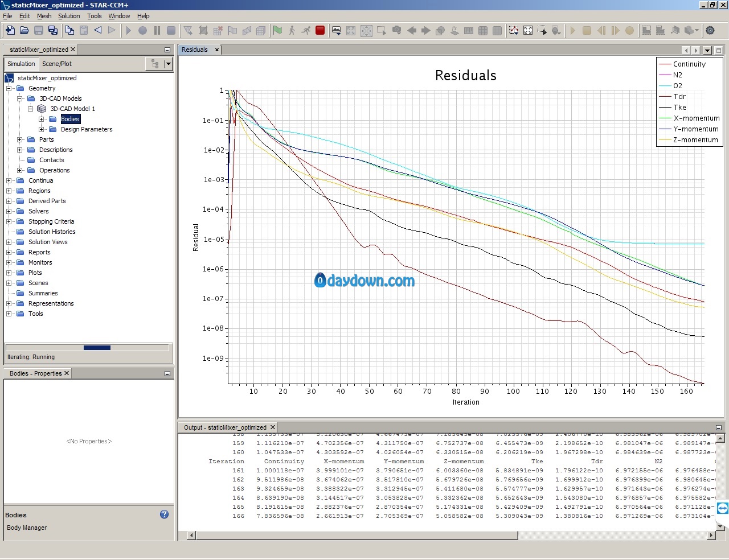Image resolution: width=729 pixels, height=560 pixels.
Task: Select the Derived Parts tree item
Action: pos(47,201)
